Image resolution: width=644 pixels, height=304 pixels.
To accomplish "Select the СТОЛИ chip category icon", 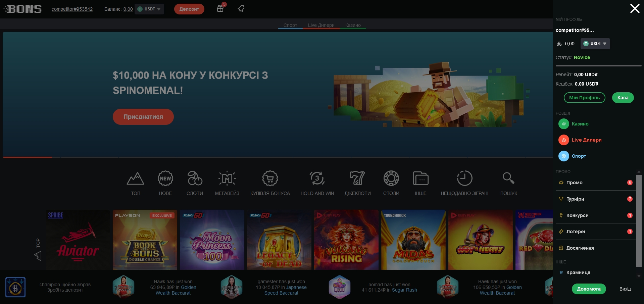I will point(391,179).
